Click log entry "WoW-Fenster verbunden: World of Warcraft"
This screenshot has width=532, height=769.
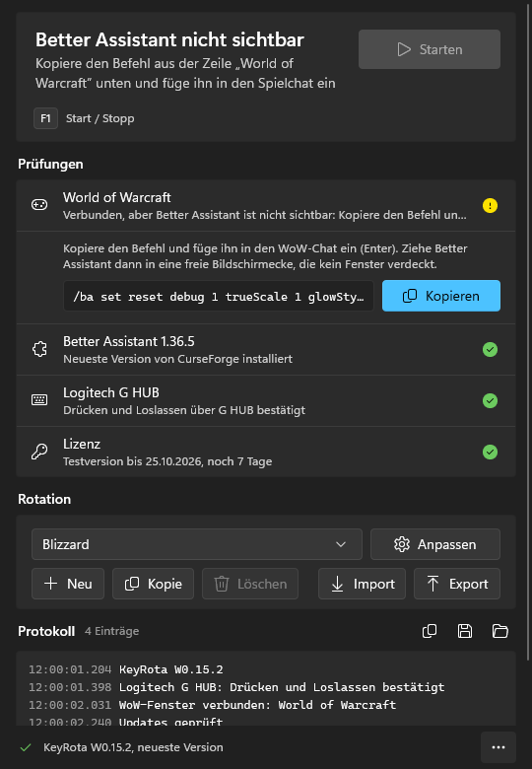(x=258, y=705)
